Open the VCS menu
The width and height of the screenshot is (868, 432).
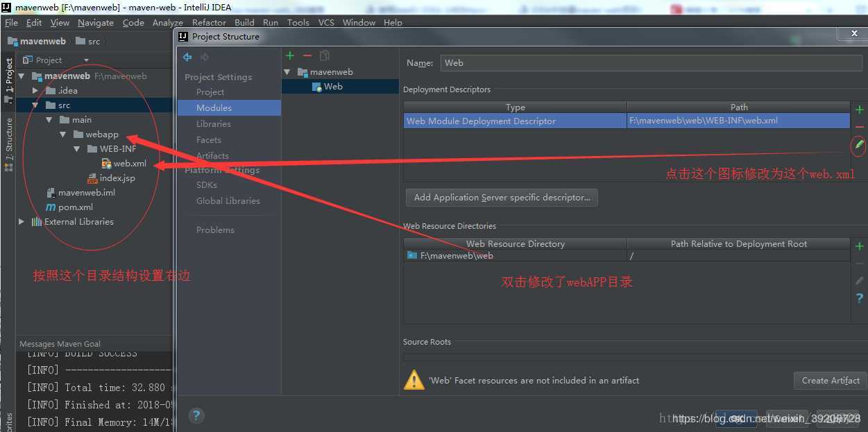tap(326, 22)
